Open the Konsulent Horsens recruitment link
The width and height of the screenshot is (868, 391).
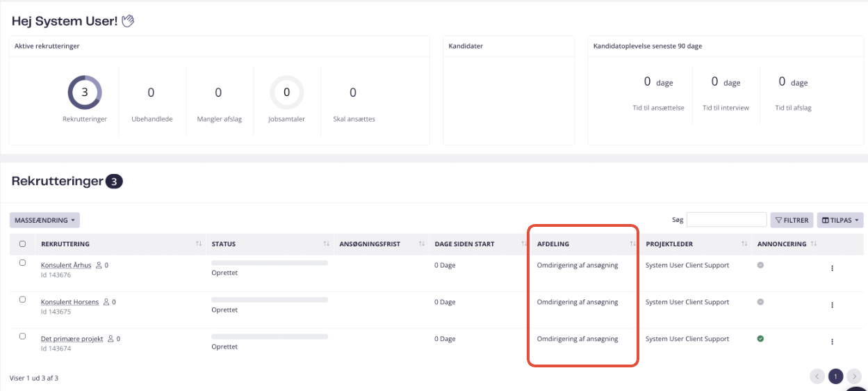70,302
